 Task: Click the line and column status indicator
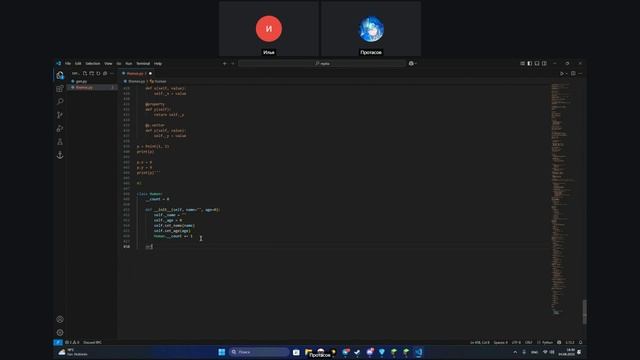pos(480,342)
